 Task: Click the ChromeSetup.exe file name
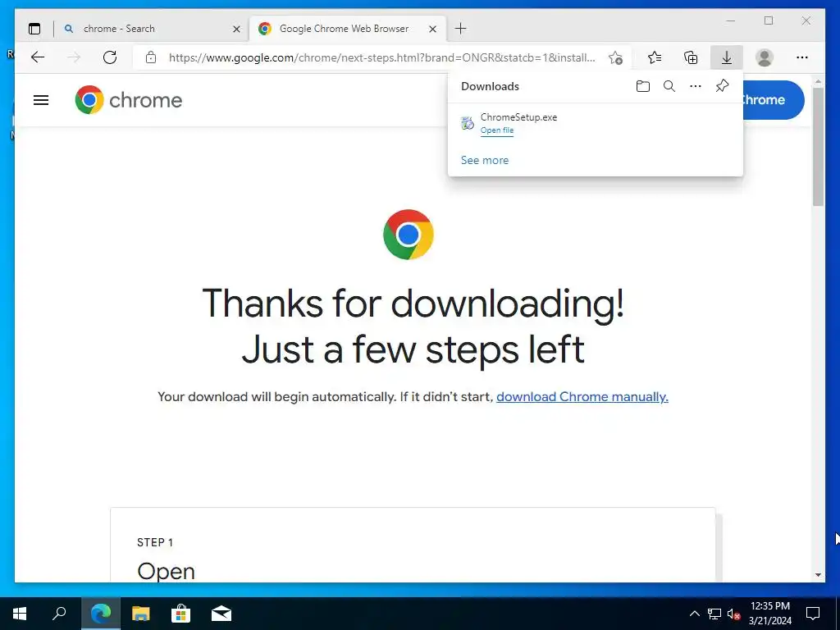click(518, 116)
